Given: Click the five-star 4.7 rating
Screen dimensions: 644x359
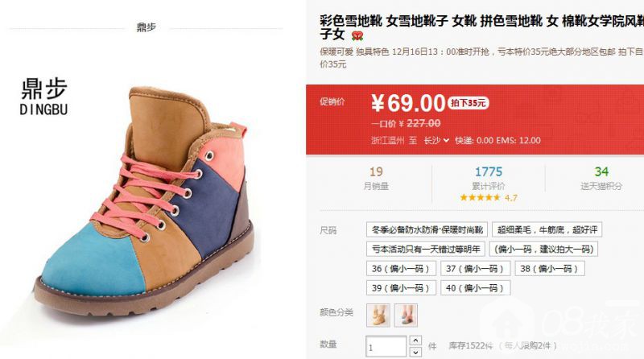Looking at the screenshot, I should coord(489,197).
